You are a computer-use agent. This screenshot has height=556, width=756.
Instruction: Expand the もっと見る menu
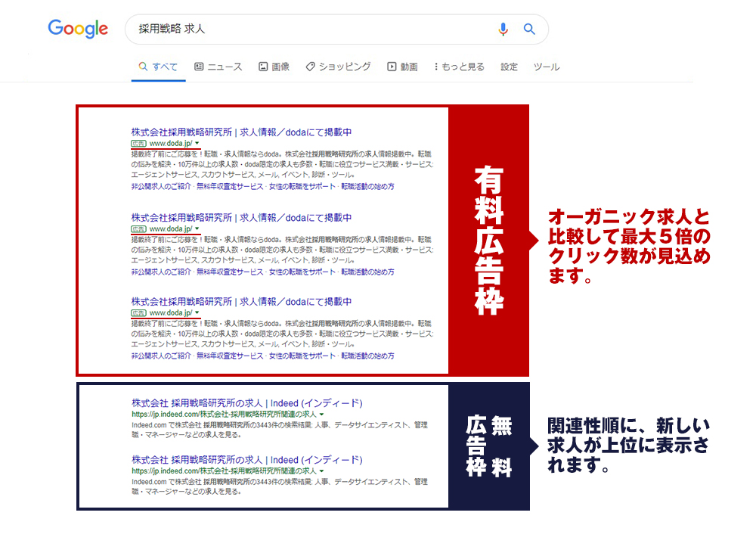[x=460, y=67]
